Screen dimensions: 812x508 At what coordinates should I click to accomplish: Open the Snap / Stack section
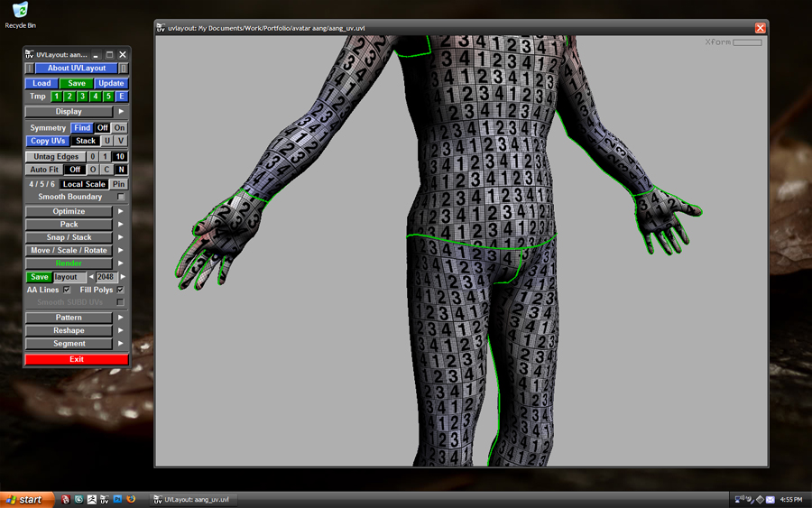click(69, 237)
